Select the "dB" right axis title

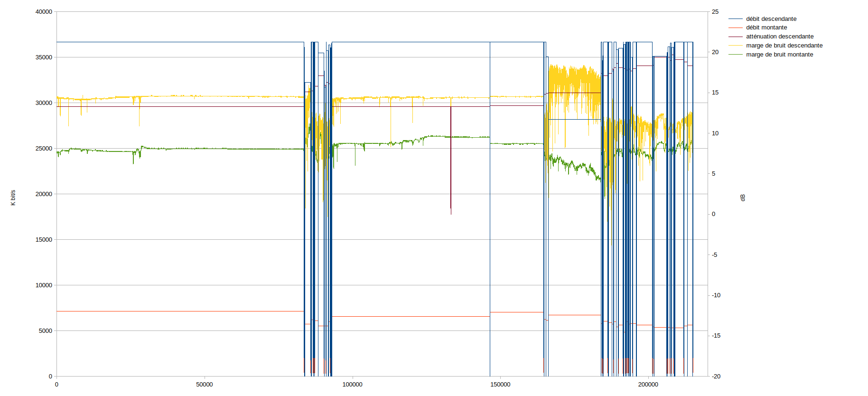click(x=743, y=198)
